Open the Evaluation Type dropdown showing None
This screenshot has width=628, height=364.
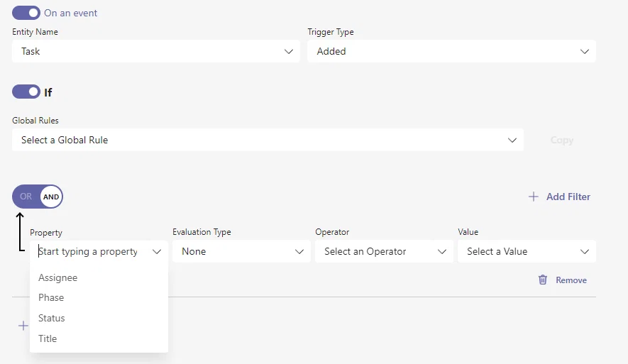[x=241, y=251]
